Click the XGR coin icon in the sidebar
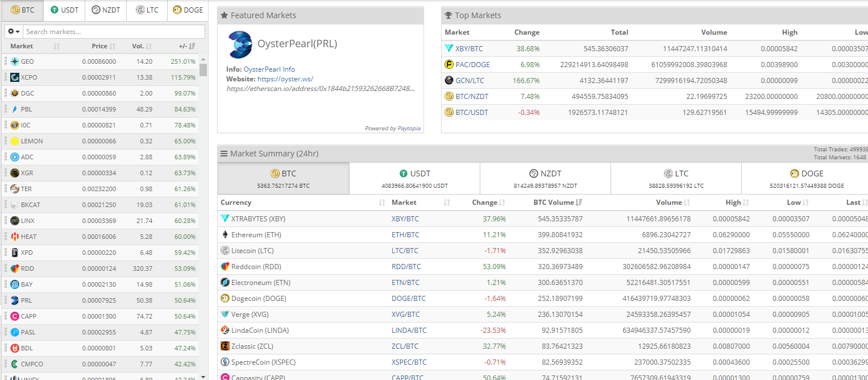Screen dimensions: 868x380 click(x=15, y=173)
